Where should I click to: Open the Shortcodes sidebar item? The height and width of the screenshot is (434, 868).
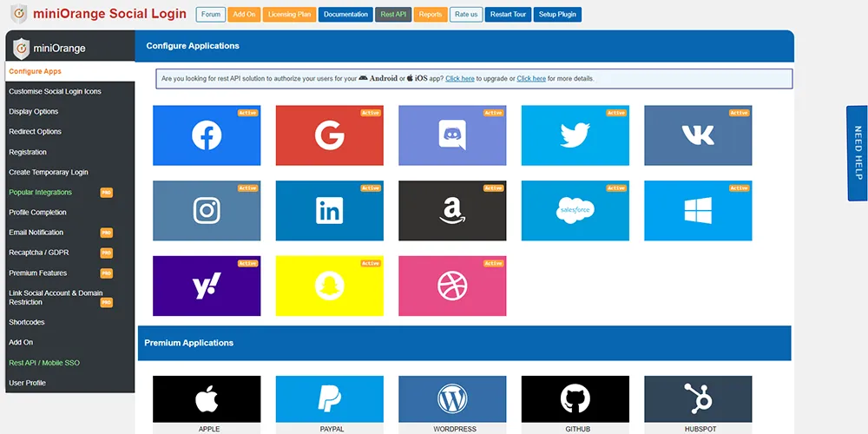point(27,322)
